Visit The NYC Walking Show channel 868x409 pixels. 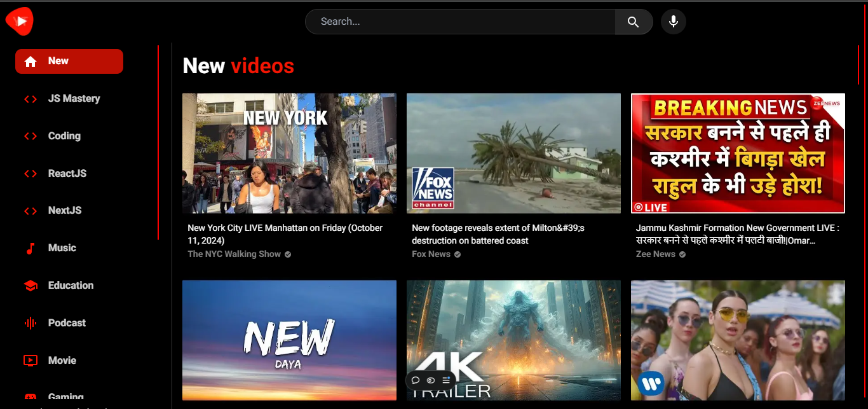234,254
